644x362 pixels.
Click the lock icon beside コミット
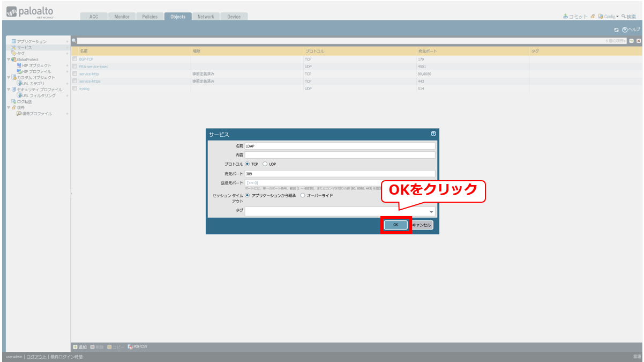593,17
